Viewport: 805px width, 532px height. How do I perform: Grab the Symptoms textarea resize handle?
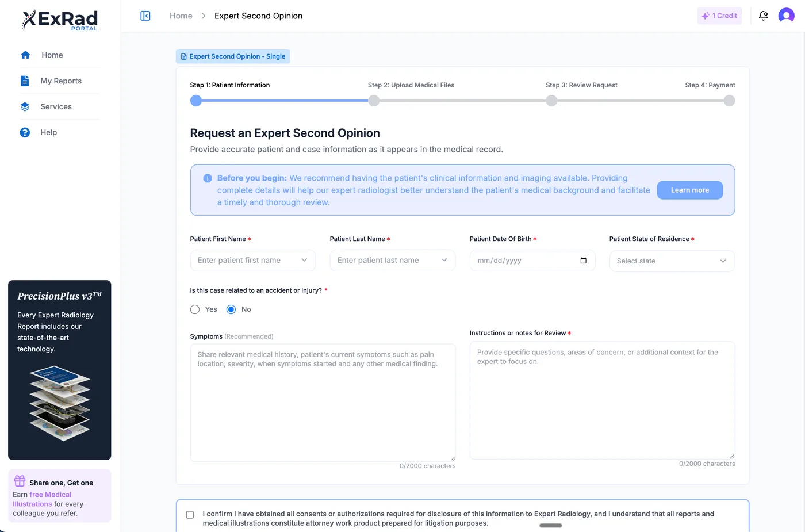tap(453, 458)
